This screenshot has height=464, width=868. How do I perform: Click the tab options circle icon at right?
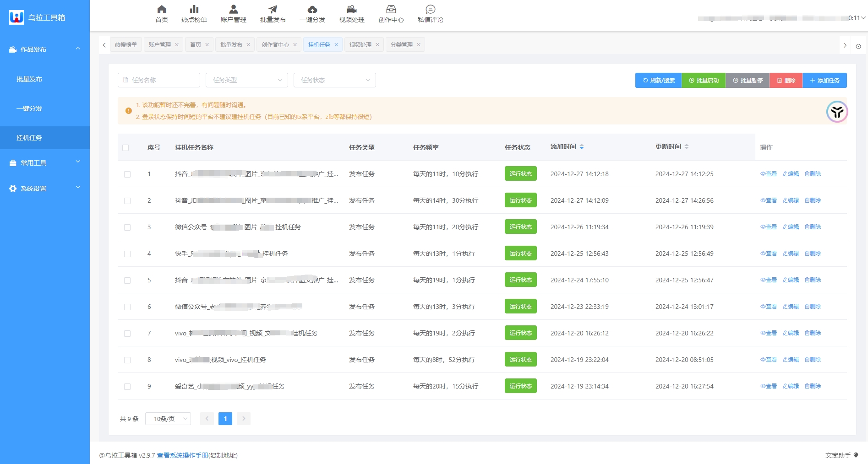[x=858, y=46]
